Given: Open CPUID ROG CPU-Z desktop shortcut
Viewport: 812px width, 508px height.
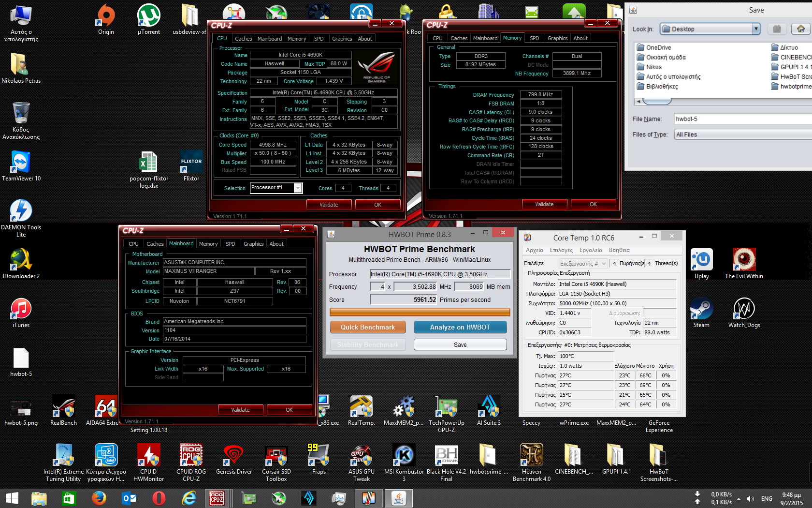Looking at the screenshot, I should [x=191, y=463].
